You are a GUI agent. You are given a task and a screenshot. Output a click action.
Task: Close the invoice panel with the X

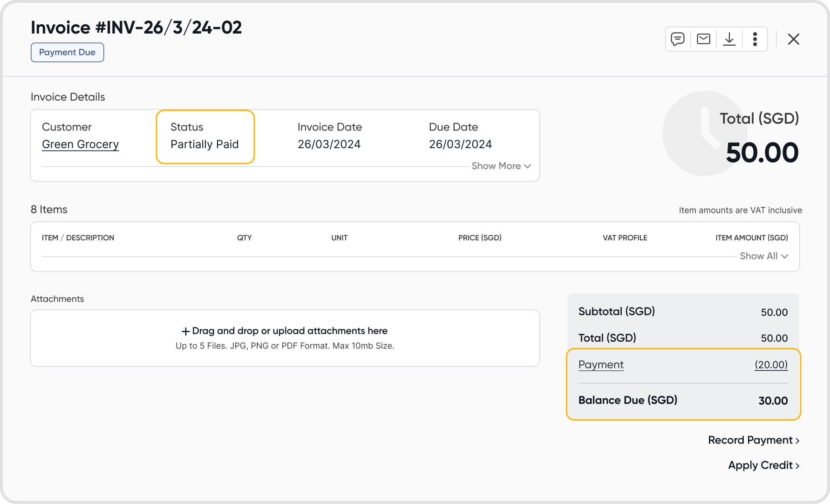click(x=794, y=39)
